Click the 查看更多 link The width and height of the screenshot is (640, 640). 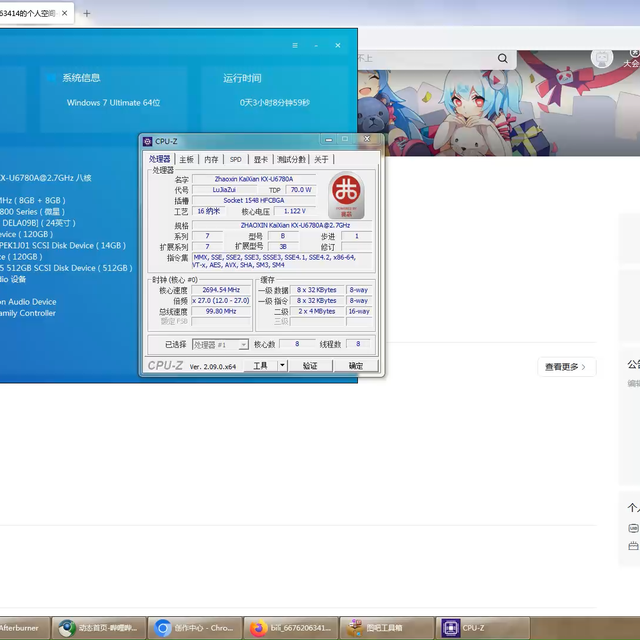click(567, 367)
